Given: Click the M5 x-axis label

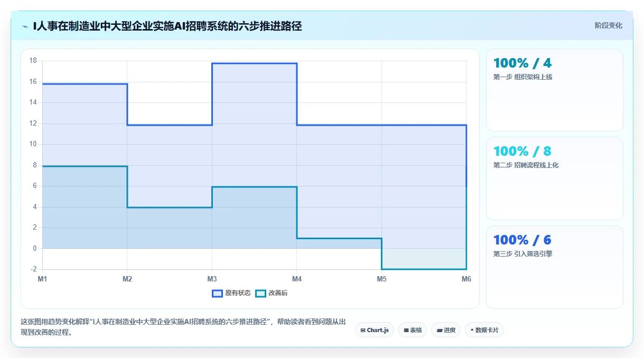Looking at the screenshot, I should [x=381, y=279].
